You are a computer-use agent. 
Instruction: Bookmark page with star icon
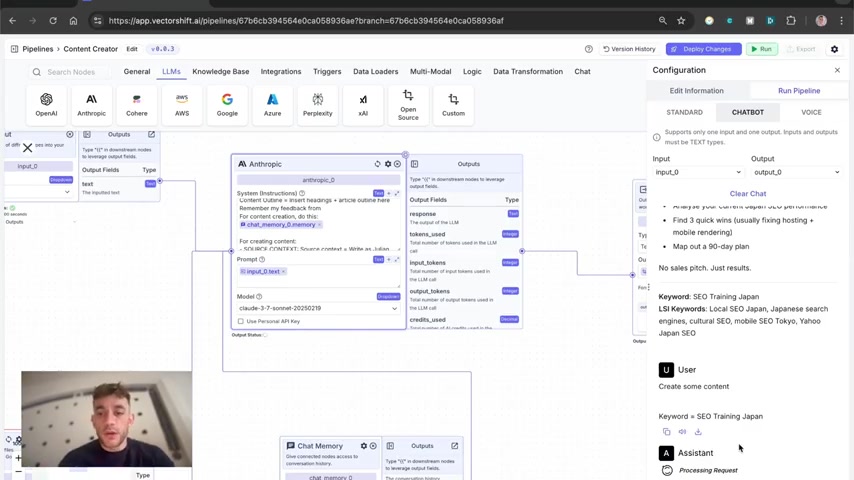(681, 21)
